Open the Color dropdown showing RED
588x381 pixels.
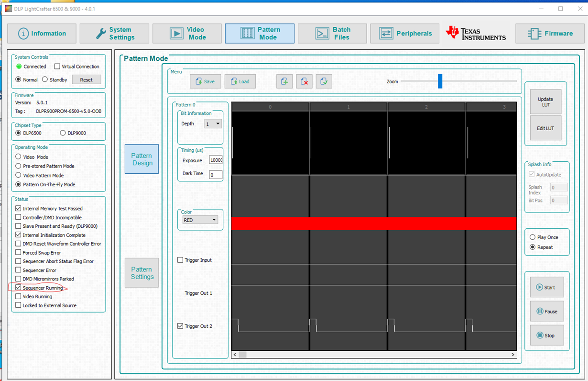click(x=200, y=220)
